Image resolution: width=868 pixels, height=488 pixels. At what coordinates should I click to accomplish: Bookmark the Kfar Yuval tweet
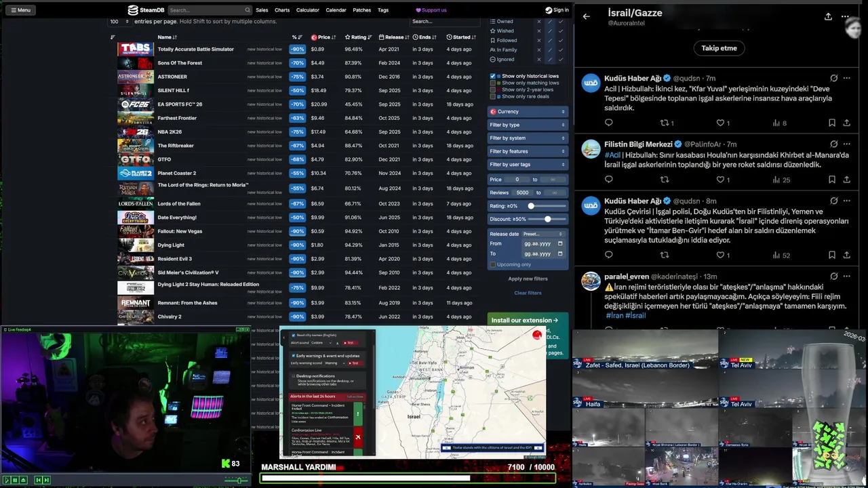click(832, 123)
